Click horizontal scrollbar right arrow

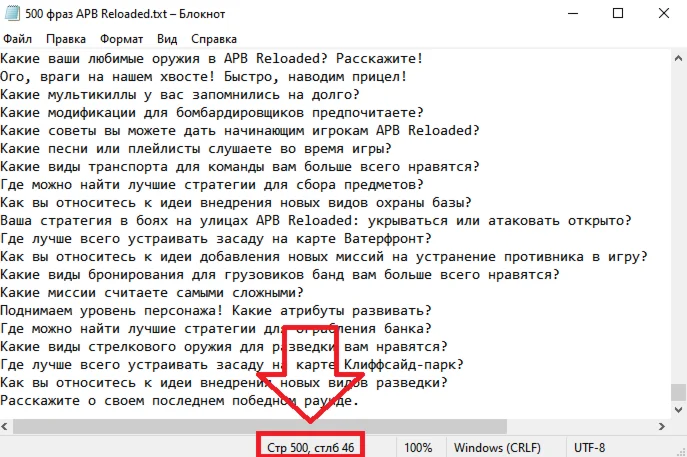point(662,426)
